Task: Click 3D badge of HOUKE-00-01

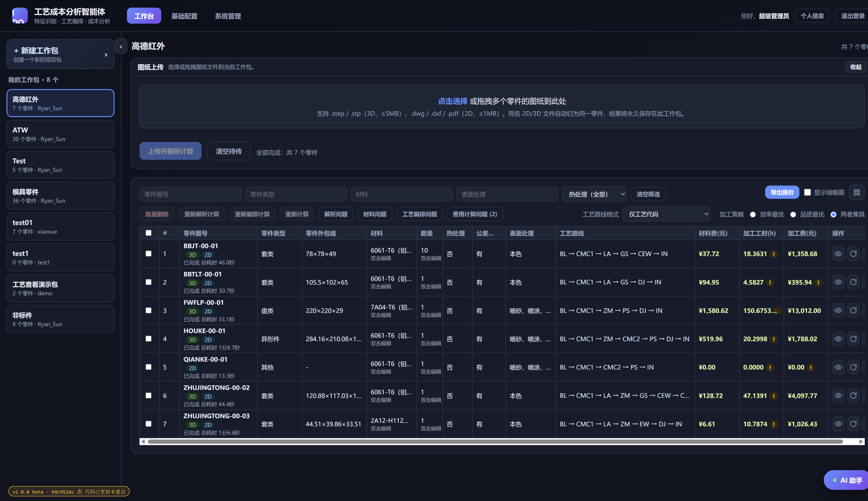Action: pos(192,340)
